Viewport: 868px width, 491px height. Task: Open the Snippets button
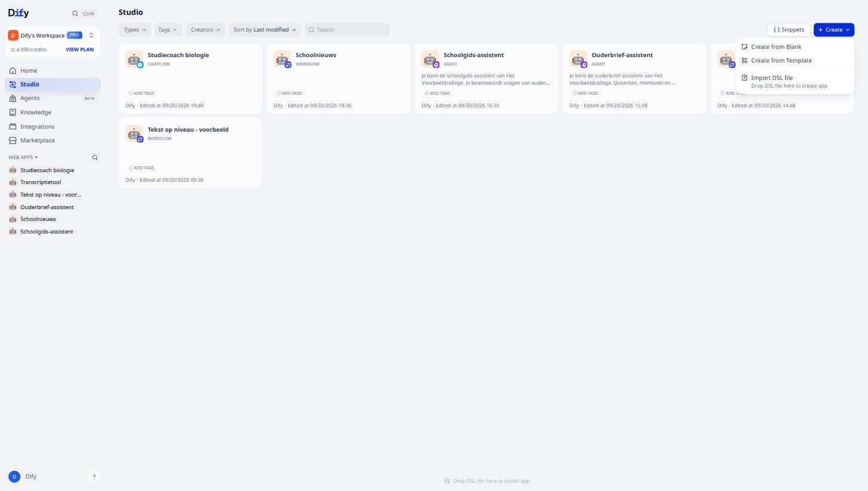click(x=789, y=30)
